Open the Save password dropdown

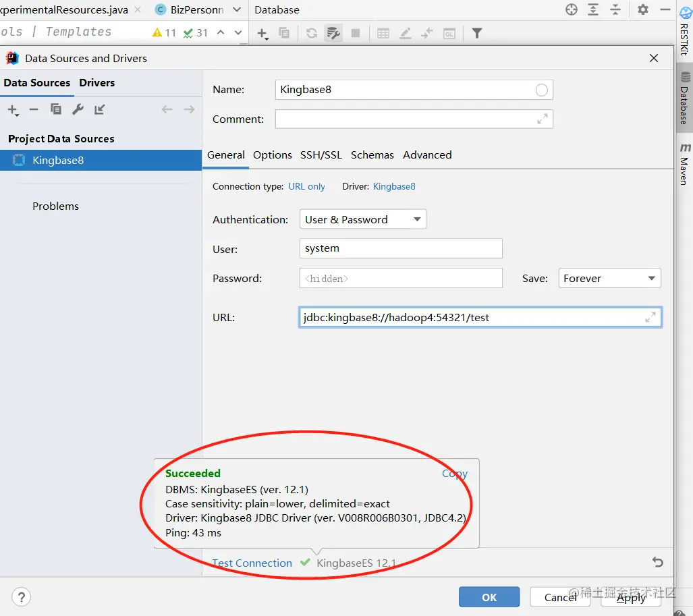pyautogui.click(x=609, y=279)
